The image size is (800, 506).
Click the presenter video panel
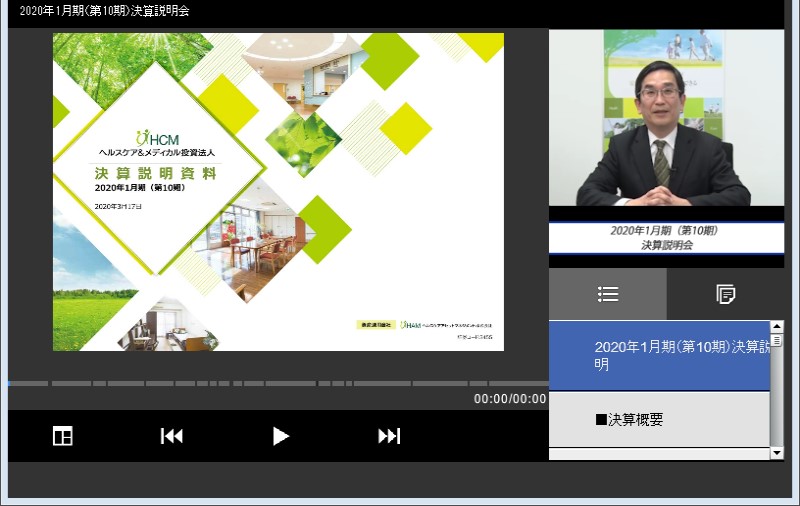(666, 118)
